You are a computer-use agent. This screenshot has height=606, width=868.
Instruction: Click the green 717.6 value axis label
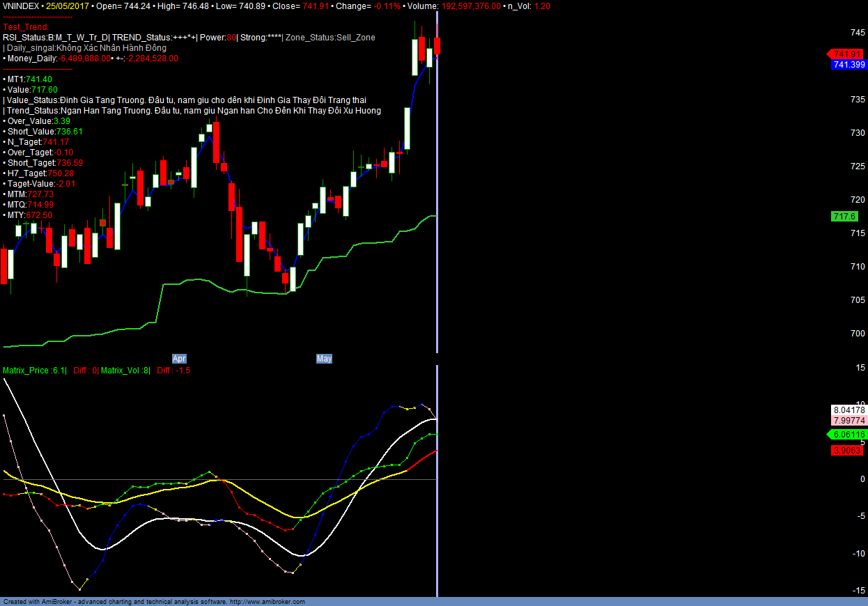(844, 217)
